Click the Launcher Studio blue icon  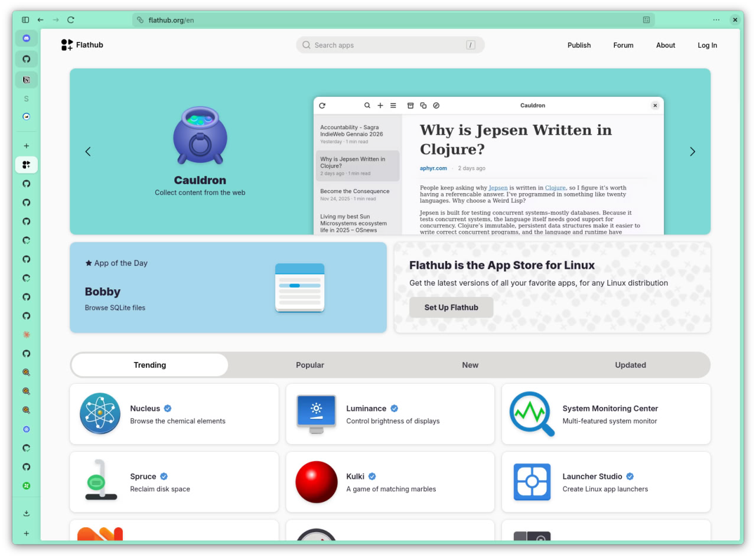pos(532,482)
